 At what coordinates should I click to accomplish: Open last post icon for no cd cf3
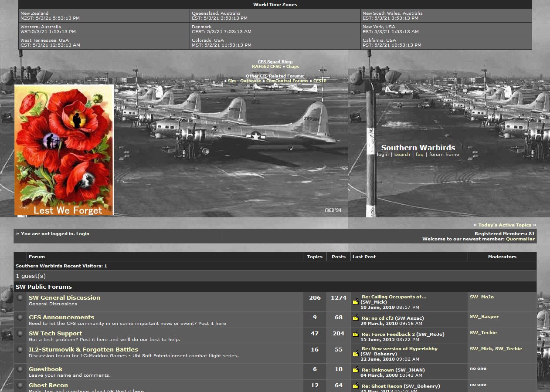pos(356,318)
